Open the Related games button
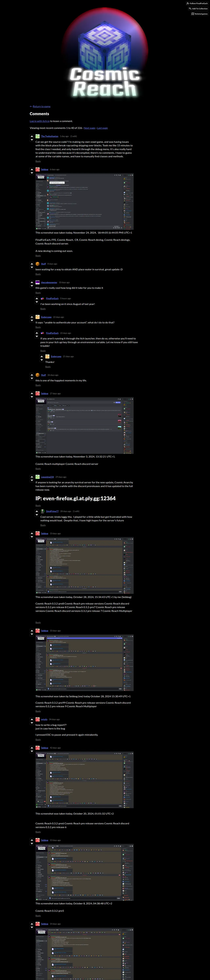Screen dimensions: 210x980 tap(199, 14)
